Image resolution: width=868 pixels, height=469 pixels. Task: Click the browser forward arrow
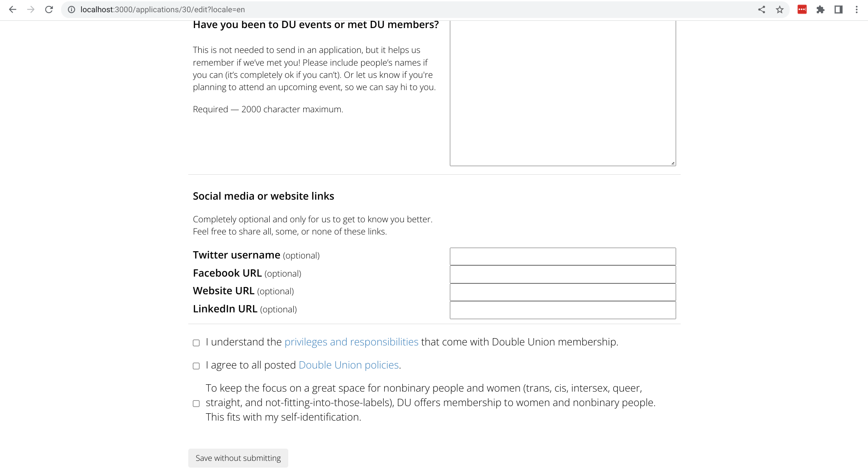[x=31, y=10]
